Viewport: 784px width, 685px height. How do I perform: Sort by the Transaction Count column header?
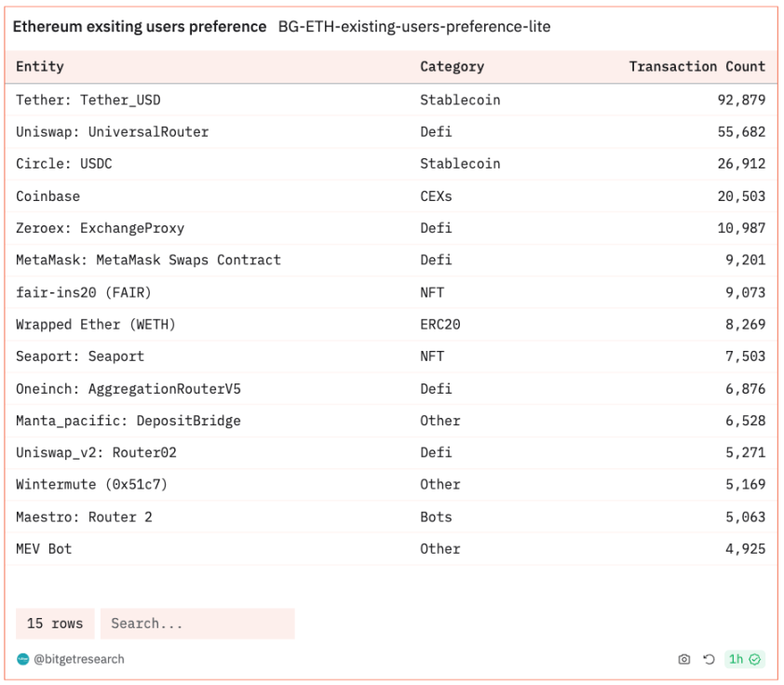click(696, 67)
